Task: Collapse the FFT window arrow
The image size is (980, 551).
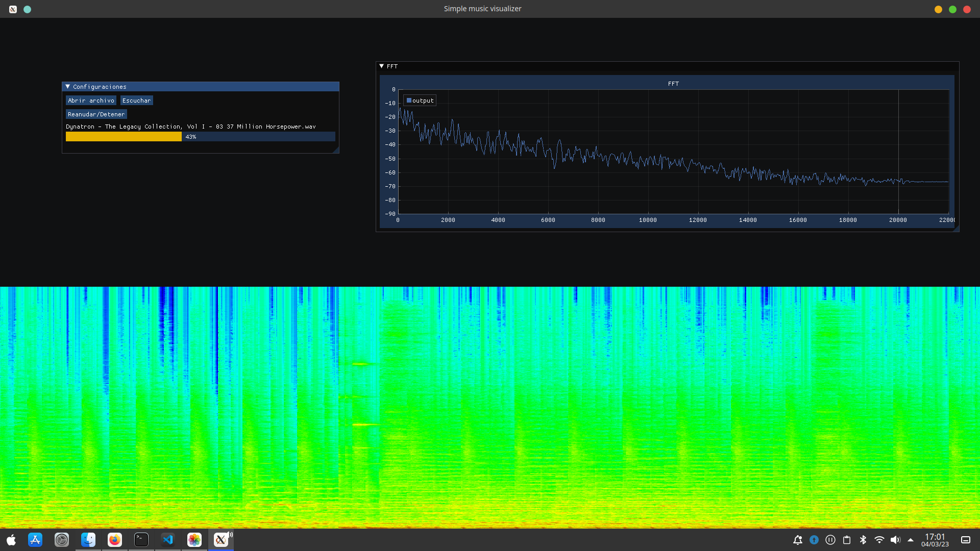Action: pos(381,66)
